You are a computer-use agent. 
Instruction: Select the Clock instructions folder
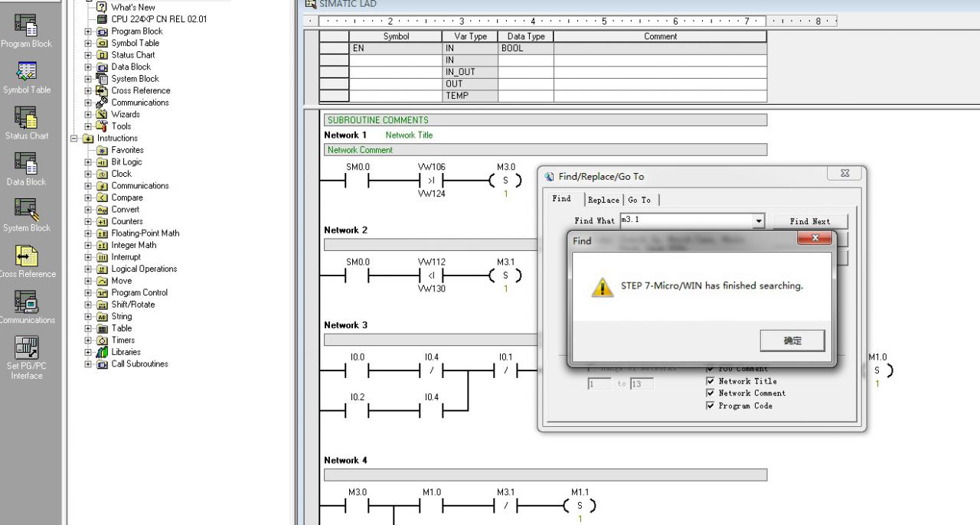click(121, 174)
